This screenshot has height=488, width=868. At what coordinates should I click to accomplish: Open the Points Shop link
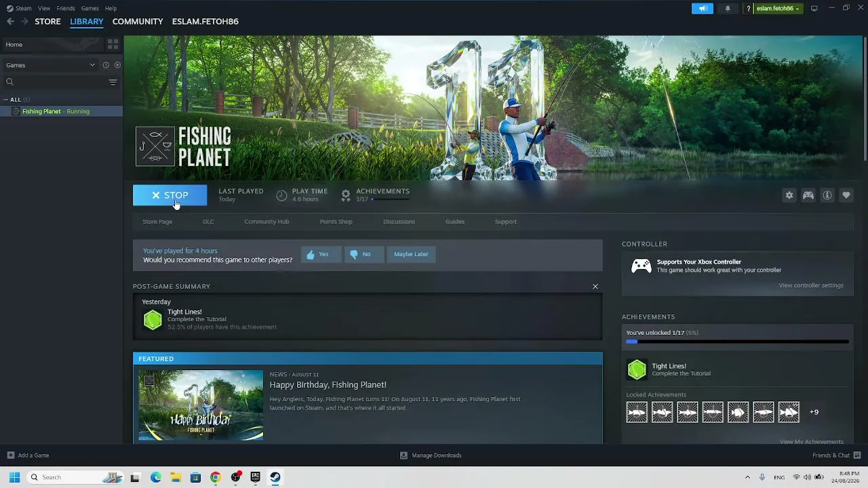pos(336,222)
